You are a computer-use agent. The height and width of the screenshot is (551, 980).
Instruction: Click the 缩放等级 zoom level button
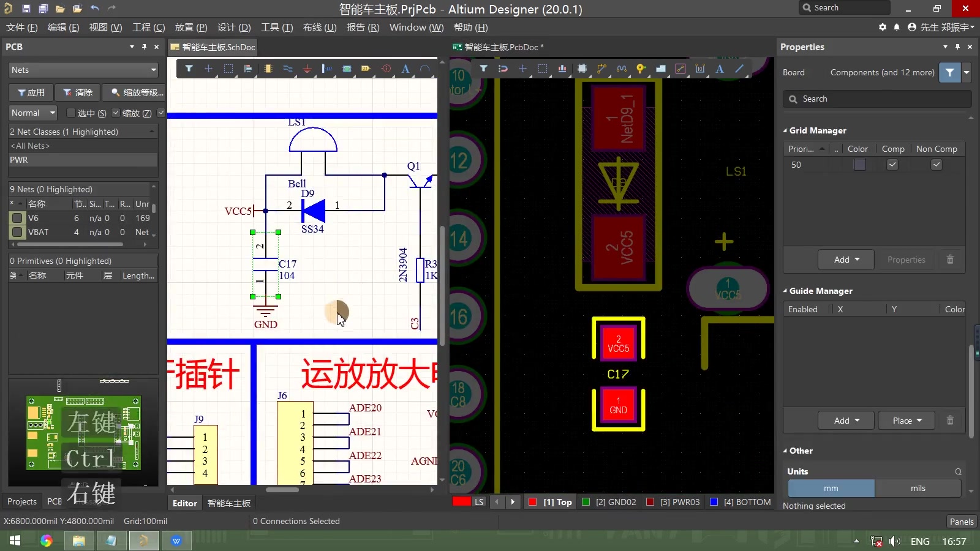click(x=134, y=92)
